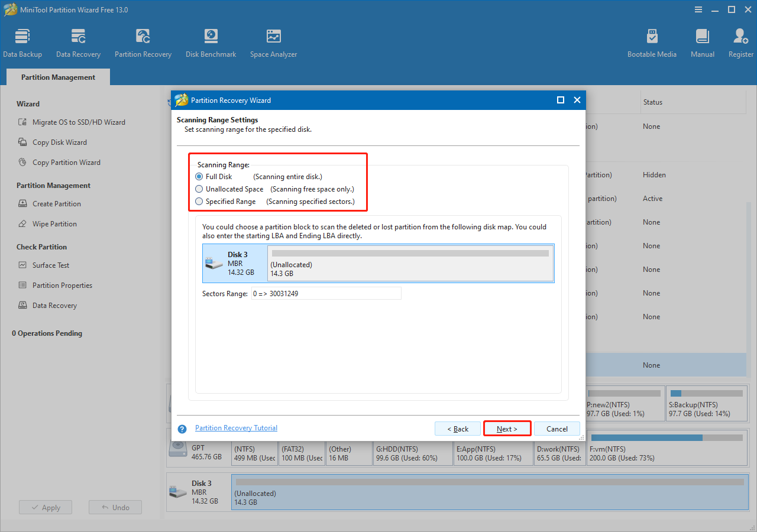Open the hamburger menu
757x532 pixels.
coord(698,9)
